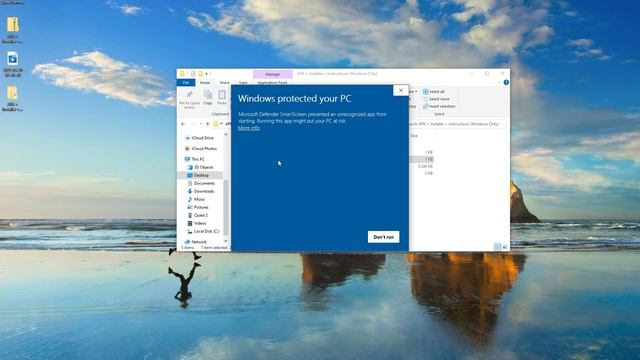Switch to details view icon in status bar
The width and height of the screenshot is (640, 360).
coord(498,247)
